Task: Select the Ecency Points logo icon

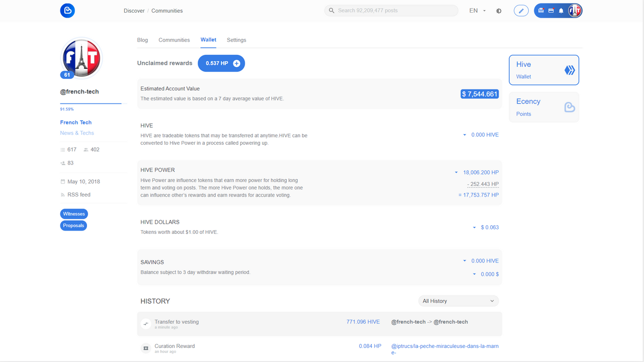Action: pos(570,107)
